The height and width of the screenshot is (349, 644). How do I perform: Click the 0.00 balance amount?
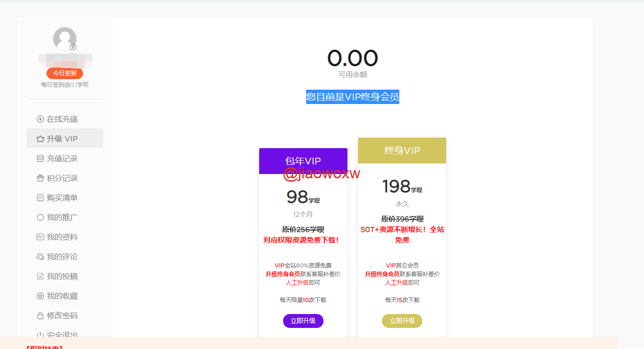coord(353,58)
